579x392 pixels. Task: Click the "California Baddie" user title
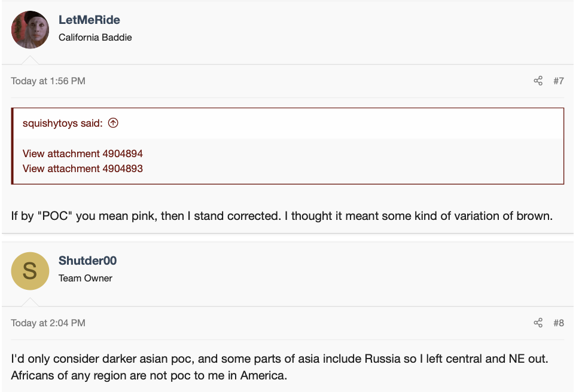click(x=95, y=37)
